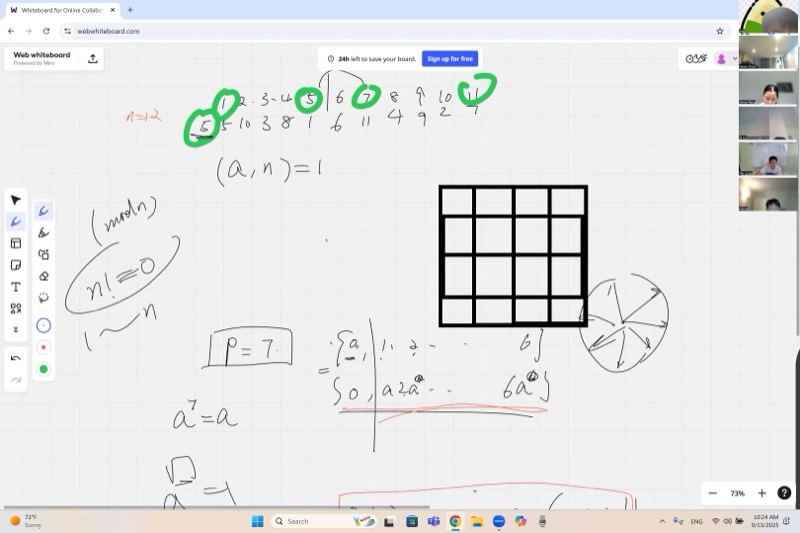Click the Sign up for free button
The image size is (800, 533).
pos(450,59)
